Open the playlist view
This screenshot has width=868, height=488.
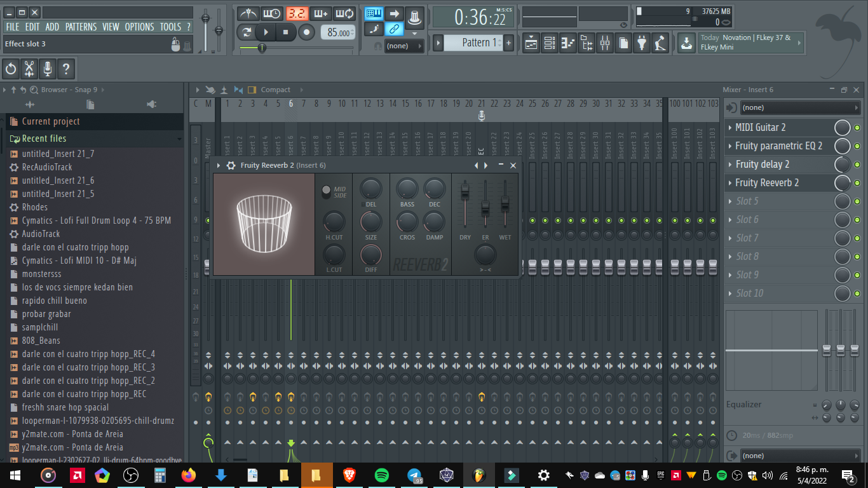[531, 43]
